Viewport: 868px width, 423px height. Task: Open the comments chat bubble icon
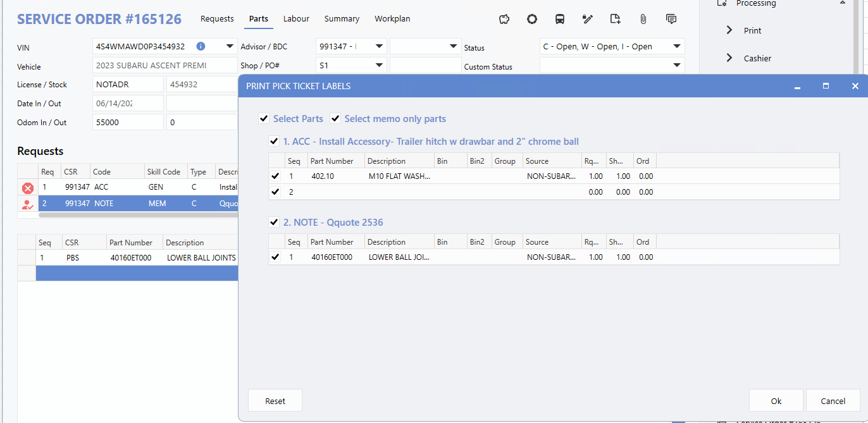[x=671, y=19]
